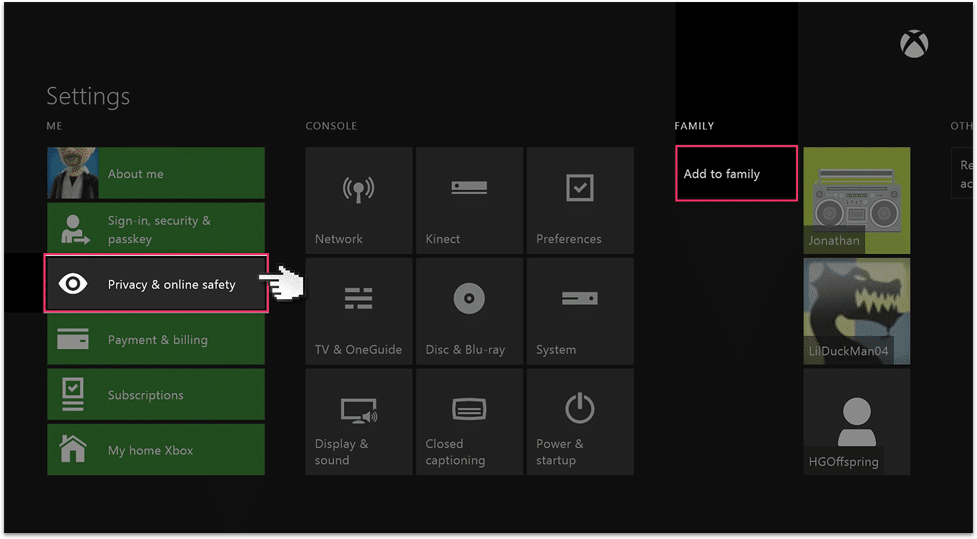Click the Disc & Blu-ray label
Screen dimensions: 977x539
[465, 350]
